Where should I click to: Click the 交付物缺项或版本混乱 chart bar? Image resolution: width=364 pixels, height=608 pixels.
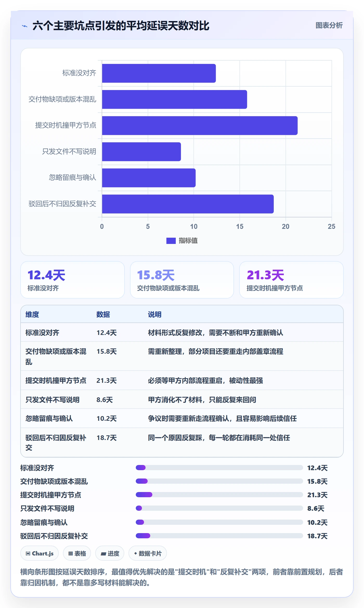pyautogui.click(x=174, y=99)
